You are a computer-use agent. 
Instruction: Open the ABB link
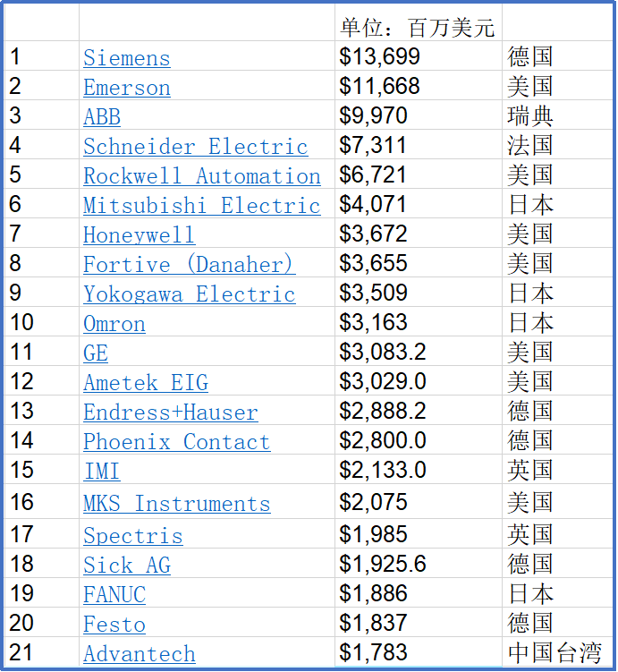[x=102, y=117]
